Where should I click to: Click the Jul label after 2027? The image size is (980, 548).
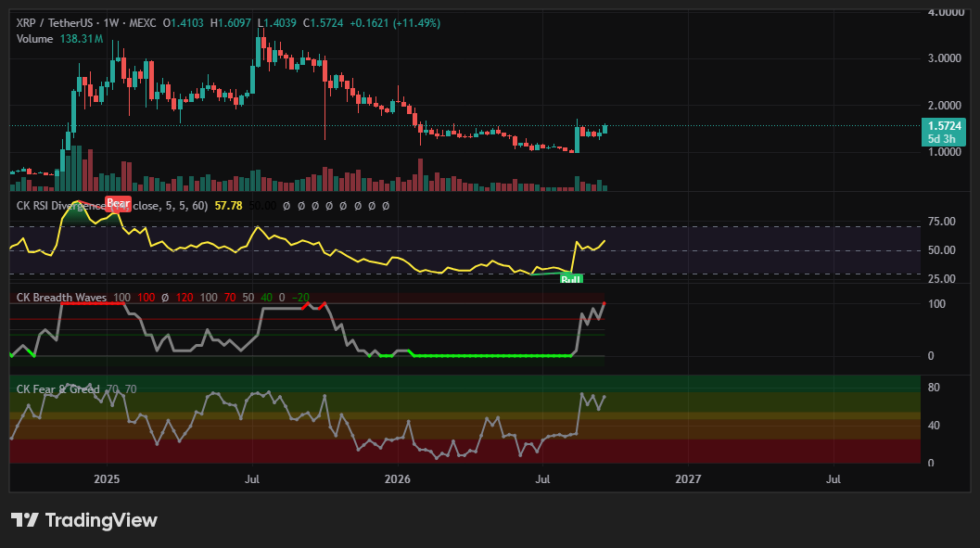click(834, 479)
